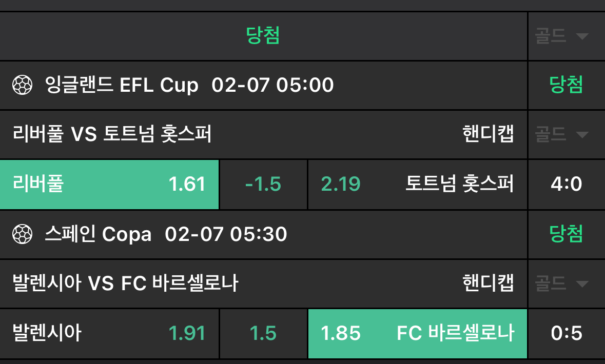Viewport: 605px width, 364px height.
Task: Click soccer ball icon beside 스페인 Copa
Action: click(x=22, y=234)
